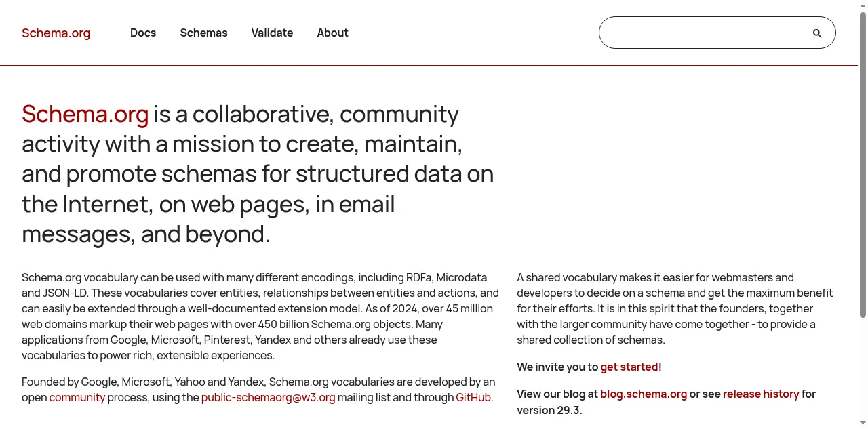Open the blog.schema.org link
The width and height of the screenshot is (868, 429).
point(644,394)
